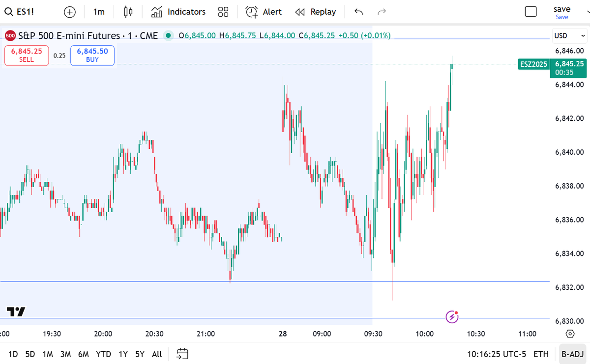Change chart type via candlestick icon
This screenshot has width=590, height=364.
point(128,12)
